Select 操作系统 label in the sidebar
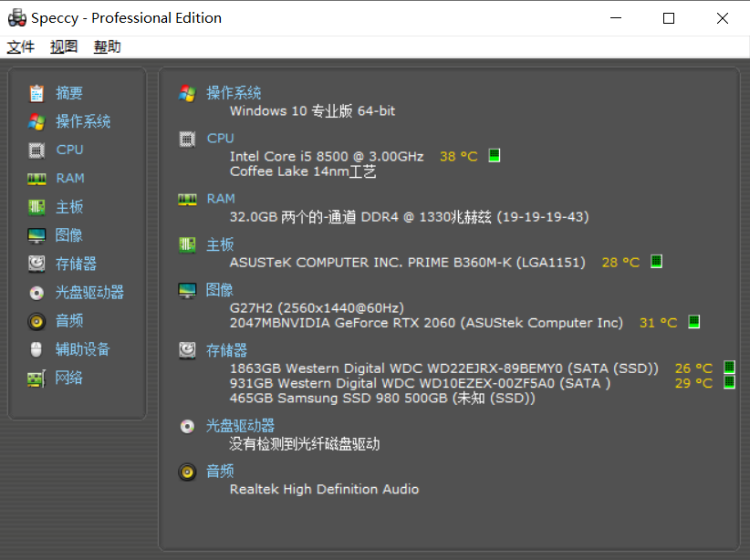Screen dimensions: 750x560 coord(83,121)
